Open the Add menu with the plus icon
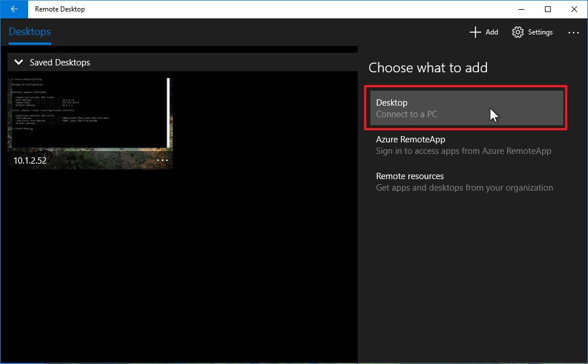588x364 pixels. point(483,32)
